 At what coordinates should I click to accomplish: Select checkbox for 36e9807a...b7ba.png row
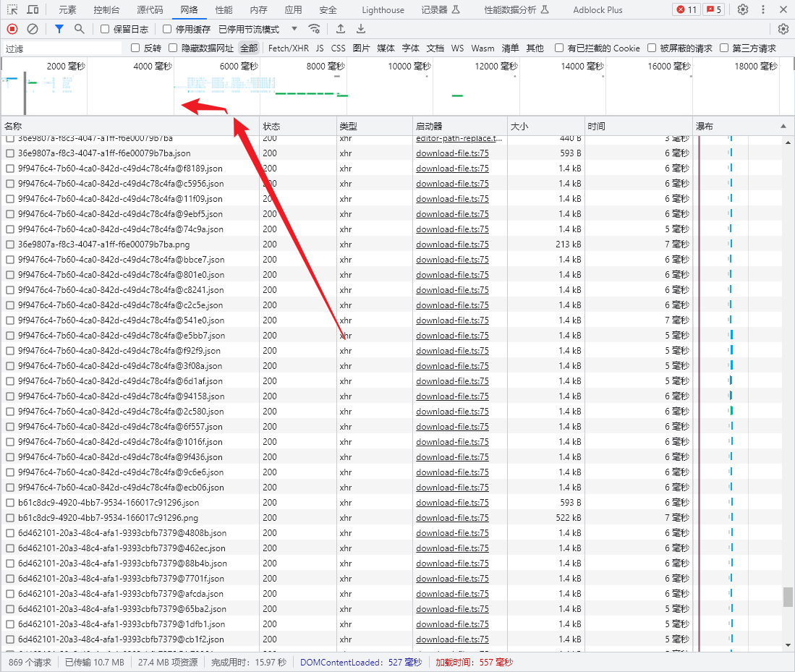[9, 244]
